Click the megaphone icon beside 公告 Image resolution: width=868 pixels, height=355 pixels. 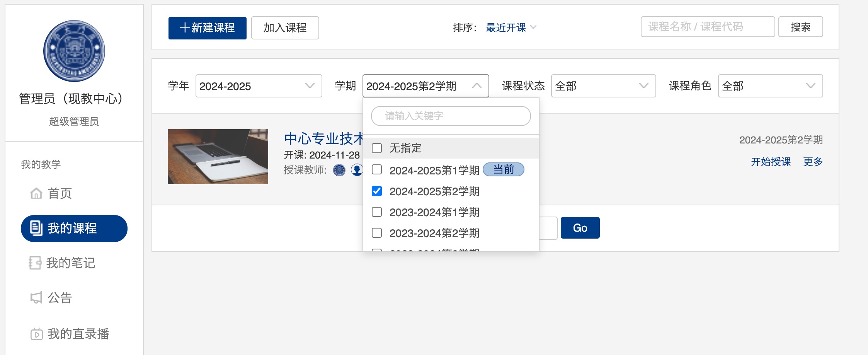[36, 298]
